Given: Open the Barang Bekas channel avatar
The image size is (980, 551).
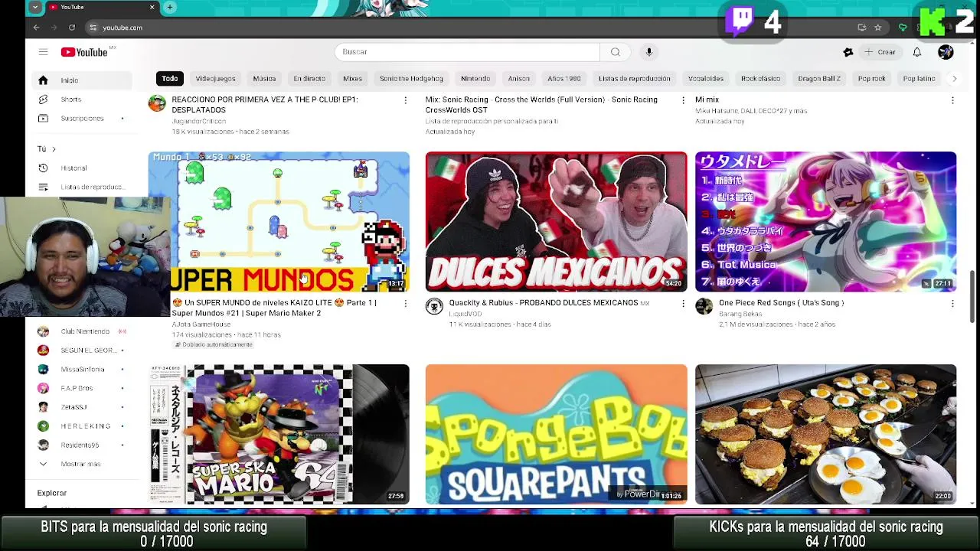Looking at the screenshot, I should coord(704,307).
